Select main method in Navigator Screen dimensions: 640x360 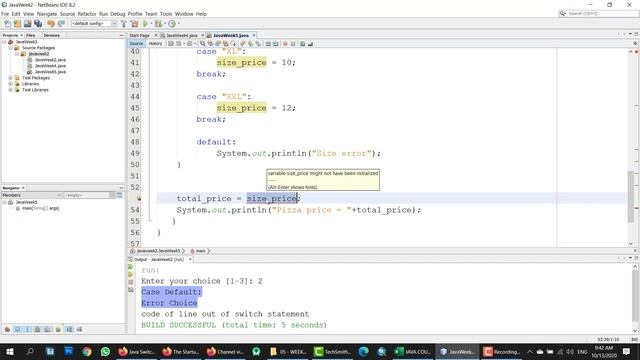(40, 208)
